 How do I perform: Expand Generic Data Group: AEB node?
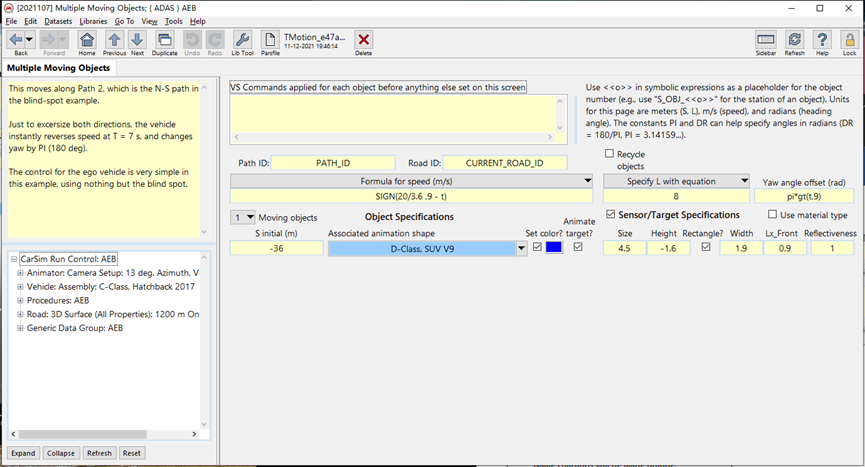[x=20, y=328]
